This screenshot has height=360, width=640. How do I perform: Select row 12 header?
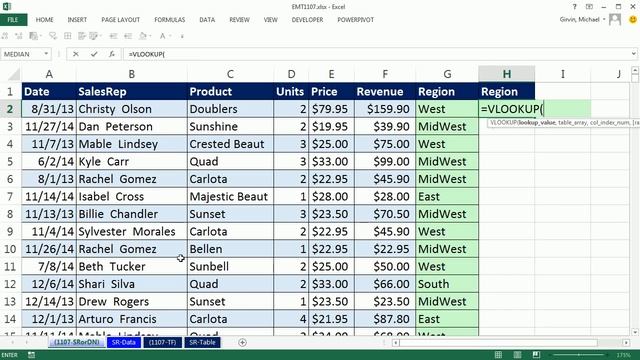tap(10, 284)
